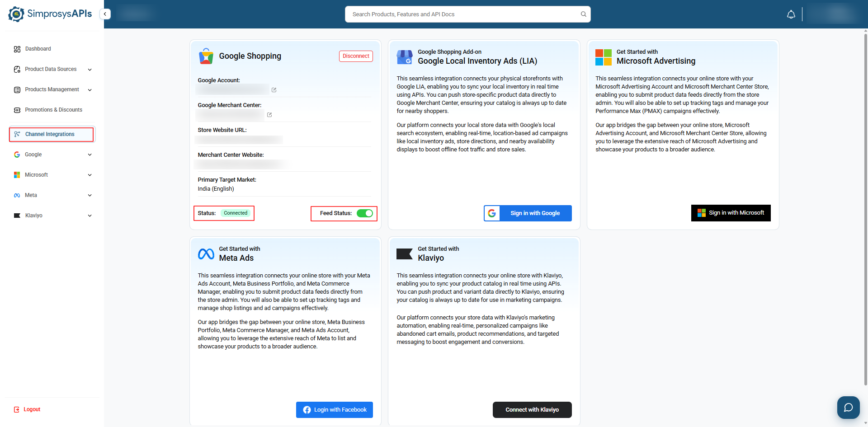Click the Promotions & Discounts icon
Image resolution: width=868 pixels, height=427 pixels.
[17, 110]
